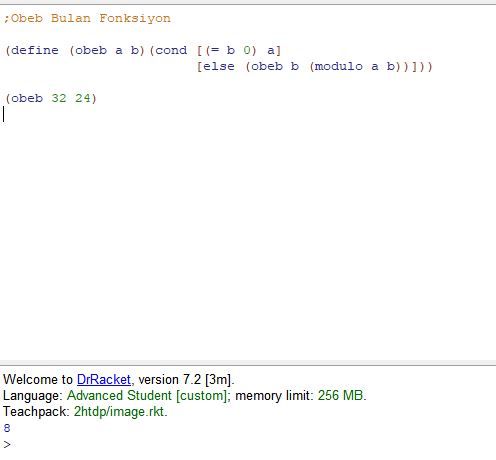
Task: Click the '256 MB' memory limit text
Action: click(340, 396)
